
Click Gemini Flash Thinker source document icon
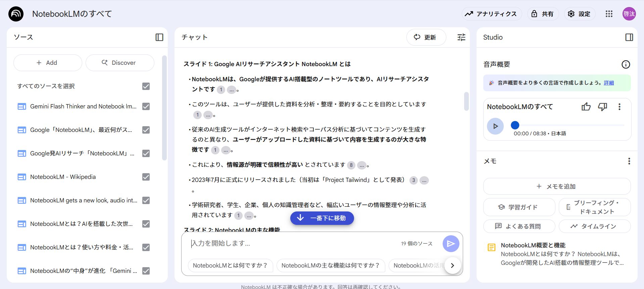(x=22, y=107)
